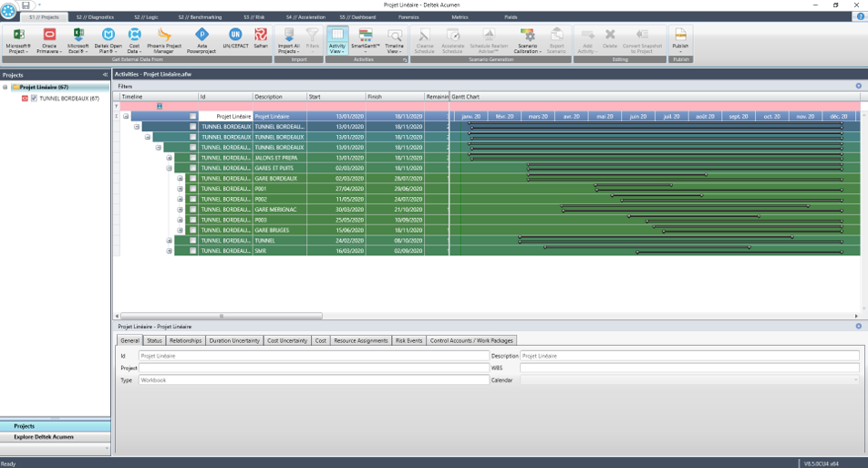The height and width of the screenshot is (468, 868).
Task: Click the Add Activity tool
Action: [587, 40]
